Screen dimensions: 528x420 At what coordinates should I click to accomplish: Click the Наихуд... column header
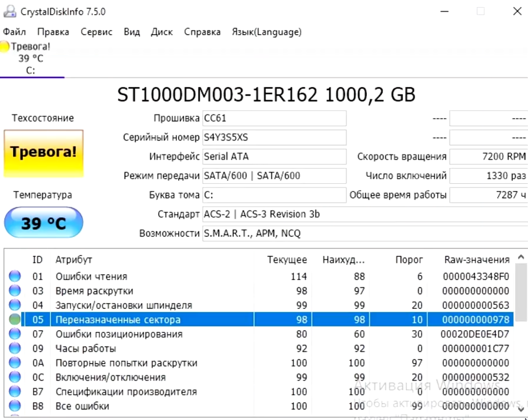point(343,260)
